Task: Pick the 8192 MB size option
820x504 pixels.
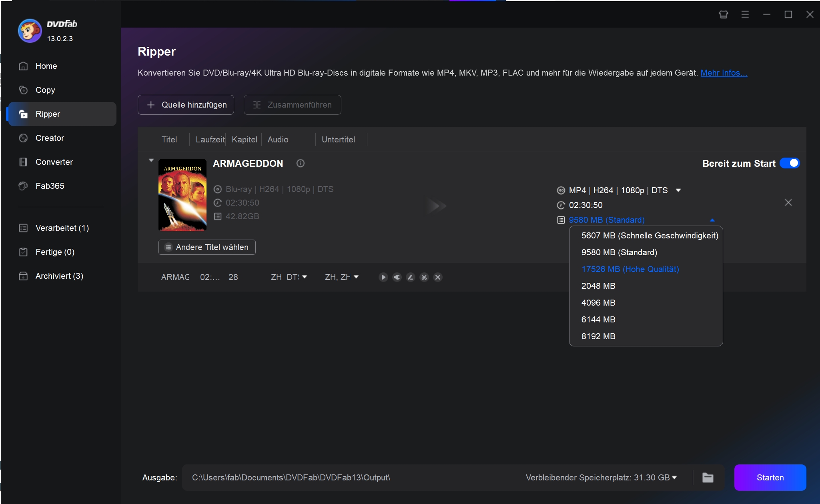Action: pyautogui.click(x=646, y=336)
